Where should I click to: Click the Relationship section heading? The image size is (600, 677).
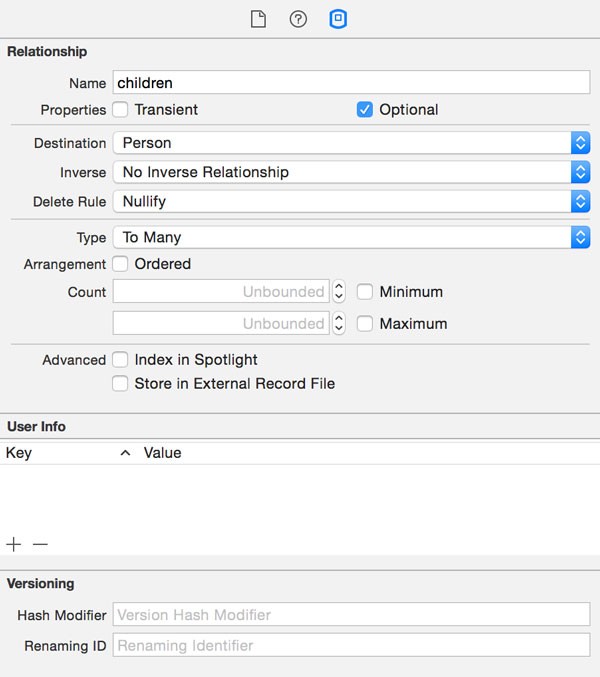[47, 51]
